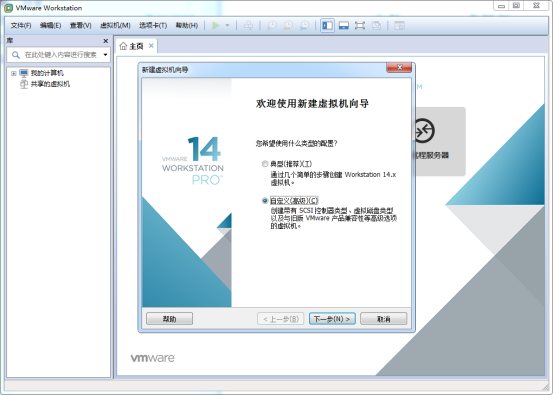This screenshot has width=553, height=395.
Task: Open the 选项卡(T) menu
Action: 153,25
